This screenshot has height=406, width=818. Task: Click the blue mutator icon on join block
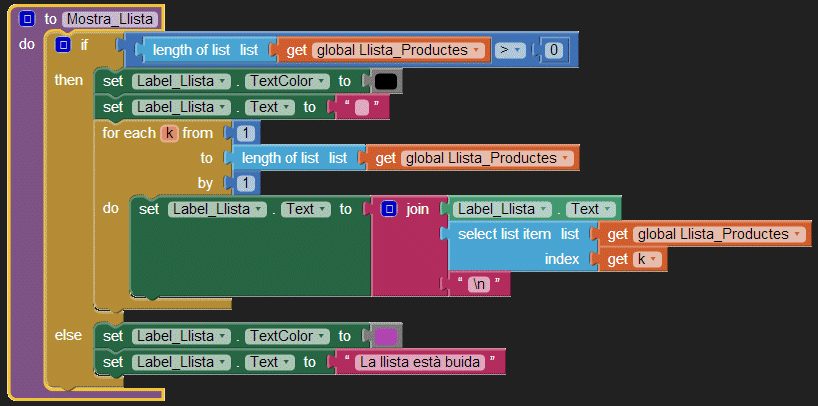[389, 209]
